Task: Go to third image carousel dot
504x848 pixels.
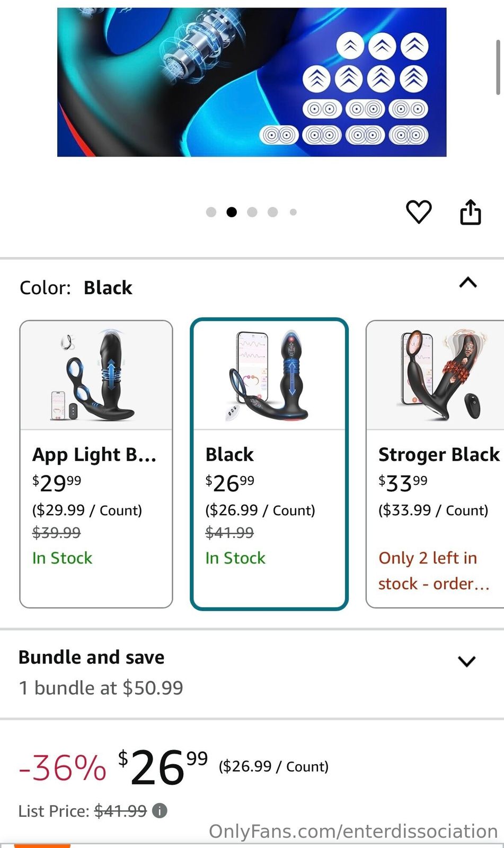Action: point(252,212)
